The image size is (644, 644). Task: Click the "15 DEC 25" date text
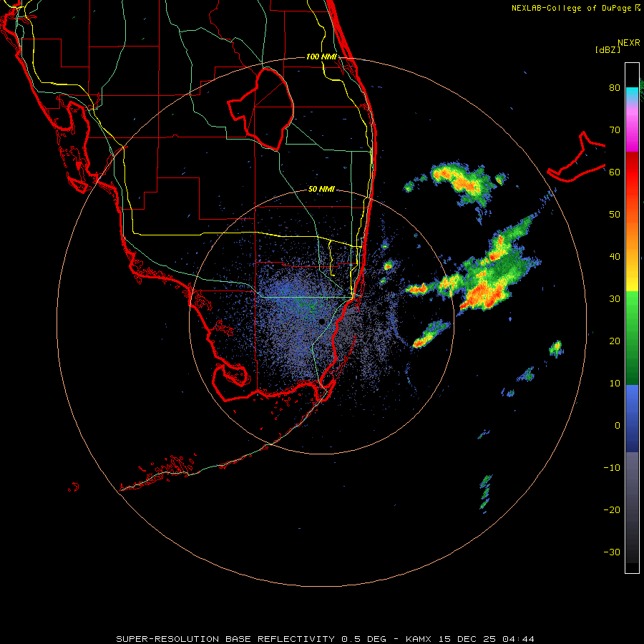coord(468,639)
